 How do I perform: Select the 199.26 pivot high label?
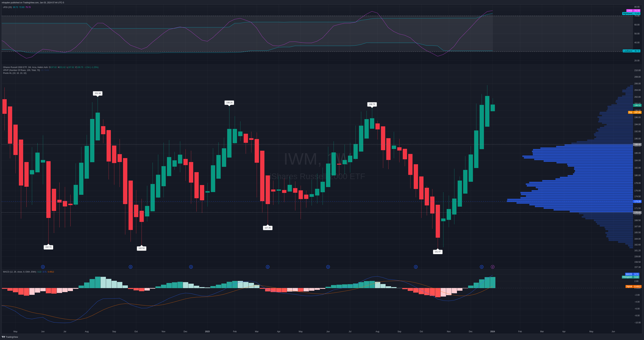click(x=229, y=103)
